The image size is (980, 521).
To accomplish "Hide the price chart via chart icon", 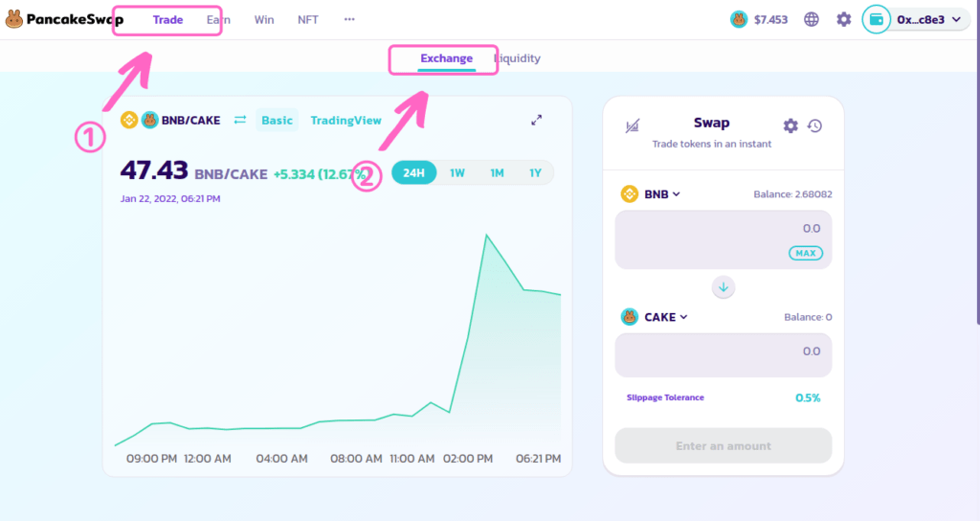I will pos(633,125).
